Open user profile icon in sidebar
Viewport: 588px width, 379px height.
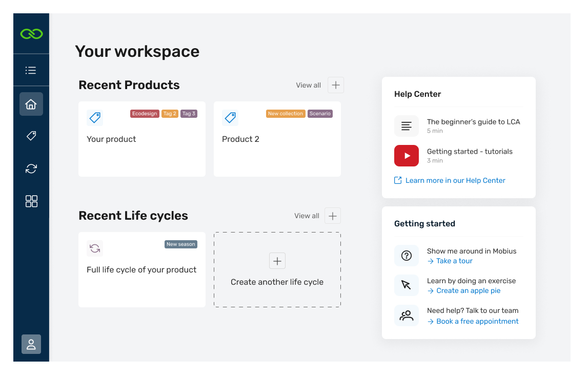tap(31, 344)
